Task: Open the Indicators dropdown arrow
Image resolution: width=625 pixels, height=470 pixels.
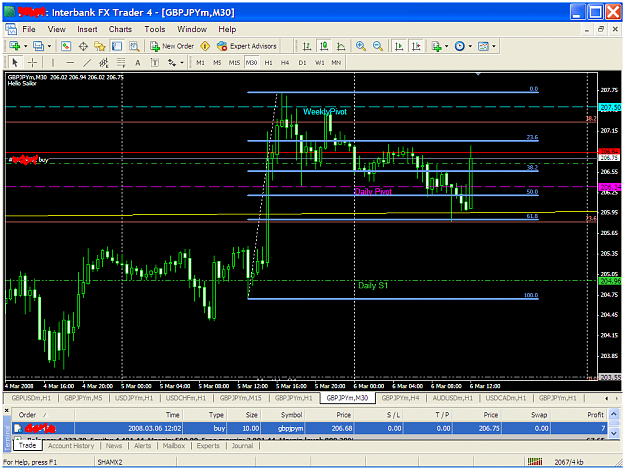Action: coord(446,46)
